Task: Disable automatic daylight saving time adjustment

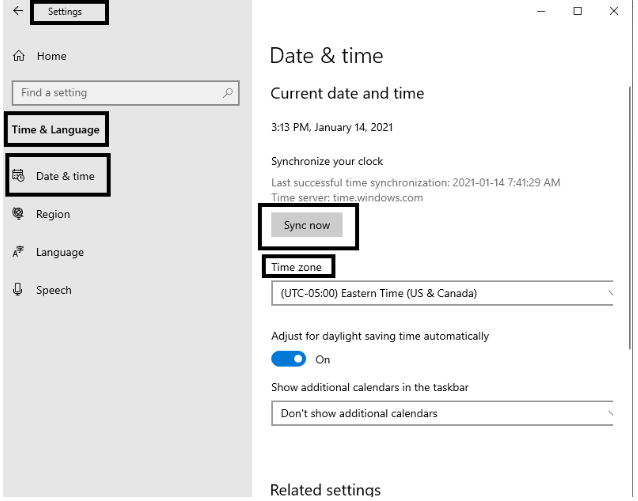Action: [x=289, y=359]
